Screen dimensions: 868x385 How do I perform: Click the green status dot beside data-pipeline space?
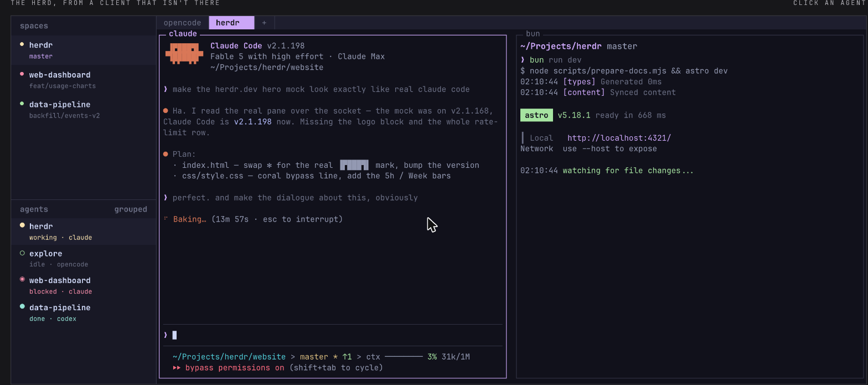(x=22, y=104)
